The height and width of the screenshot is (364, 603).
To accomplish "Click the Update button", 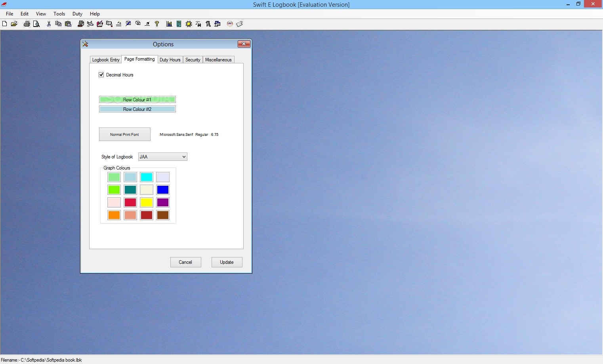I will click(x=227, y=262).
